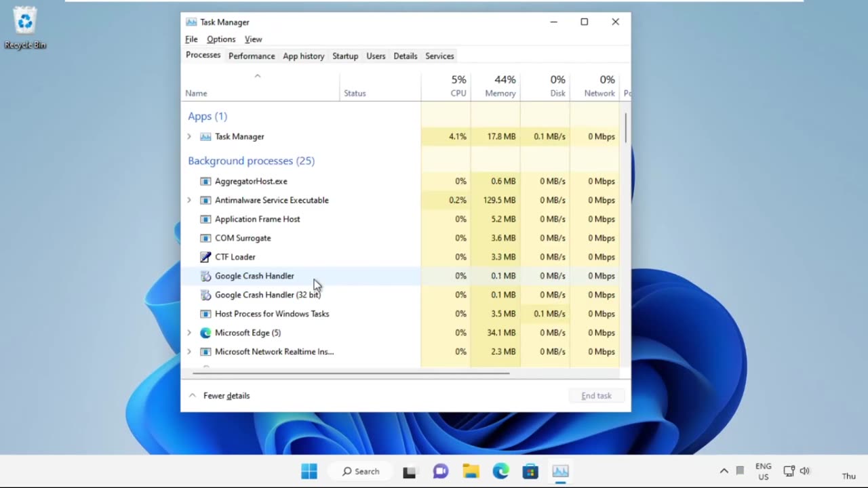Show hidden icons in the system tray
Viewport: 868px width, 488px height.
[x=724, y=471]
